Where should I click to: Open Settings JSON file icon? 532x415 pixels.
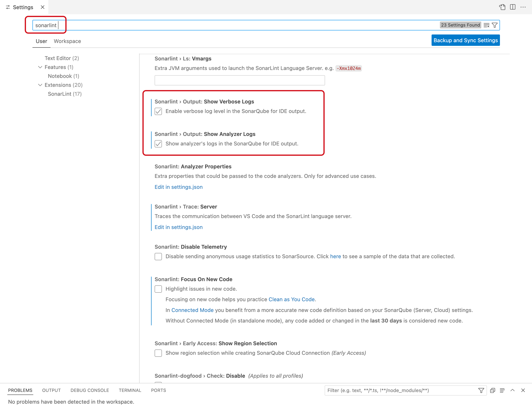click(x=502, y=7)
